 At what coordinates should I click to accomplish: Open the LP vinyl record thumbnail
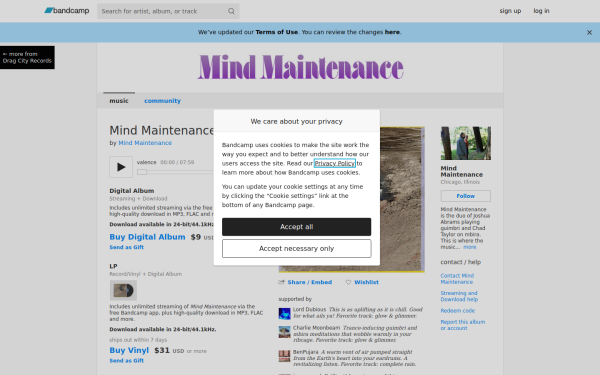point(123,290)
